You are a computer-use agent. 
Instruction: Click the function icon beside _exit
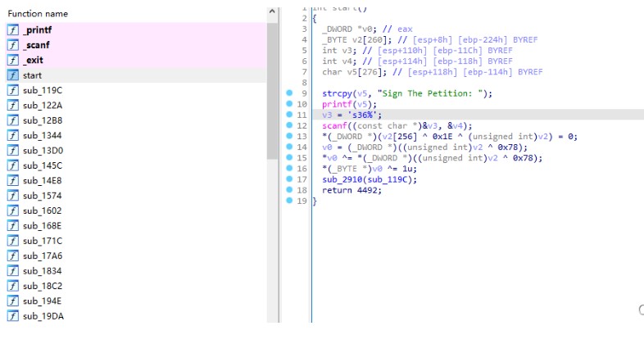pos(13,60)
